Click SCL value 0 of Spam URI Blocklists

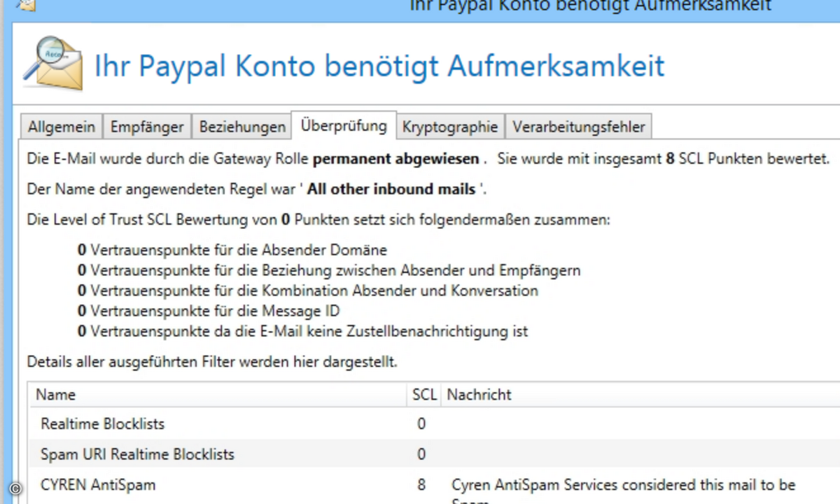click(421, 454)
